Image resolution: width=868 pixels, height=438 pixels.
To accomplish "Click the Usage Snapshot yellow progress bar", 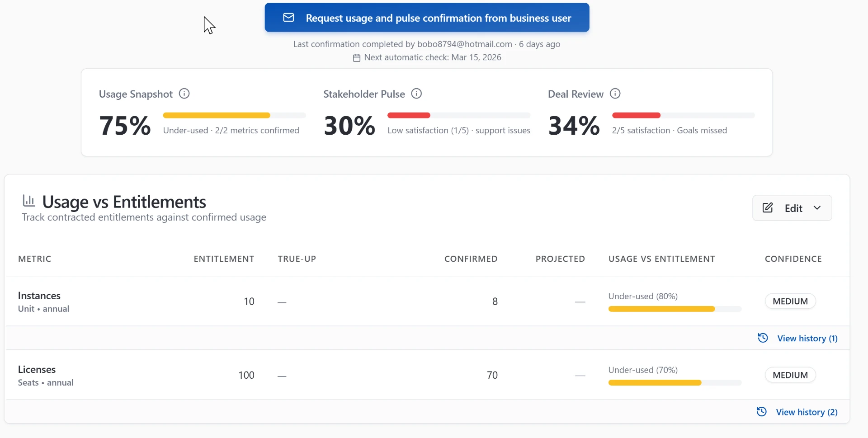I will [x=217, y=116].
